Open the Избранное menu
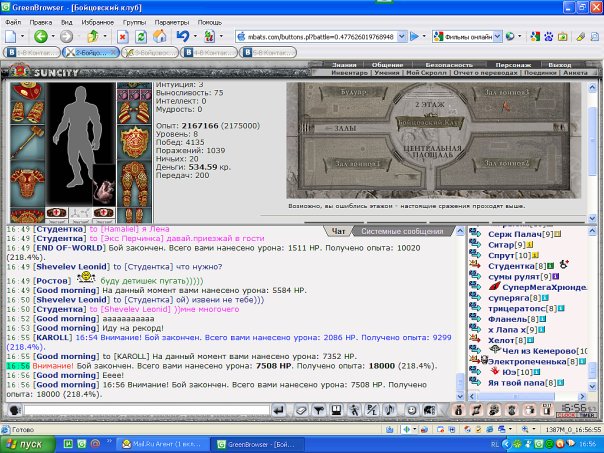This screenshot has width=604, height=453. [97, 22]
